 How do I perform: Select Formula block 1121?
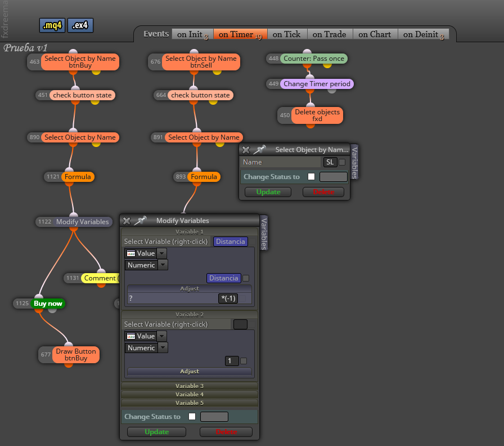click(x=78, y=177)
